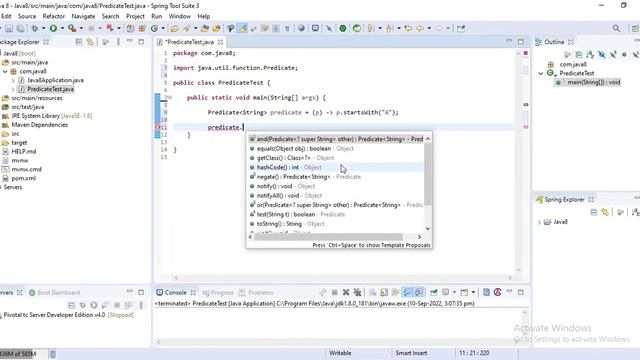This screenshot has width=640, height=360.
Task: Click the error marker on line 11
Action: (x=158, y=127)
